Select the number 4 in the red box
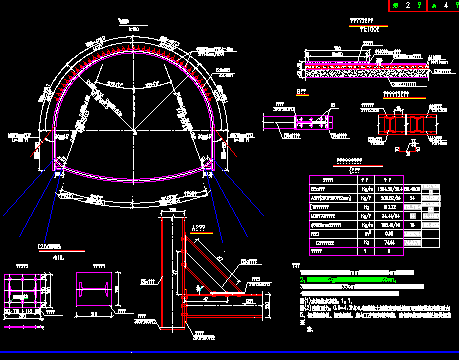459x360 pixels. [446, 5]
